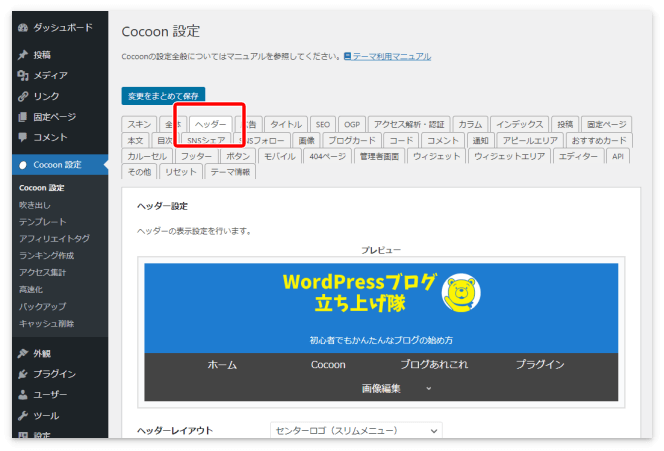Screen dimensions: 664x451
Task: Select the ヘッダー tab
Action: tap(210, 124)
